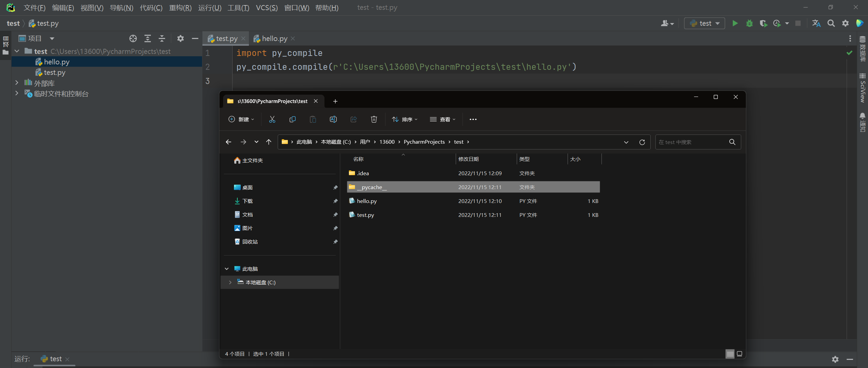Click the Cut scissors icon in Explorer
The image size is (868, 368).
[272, 119]
